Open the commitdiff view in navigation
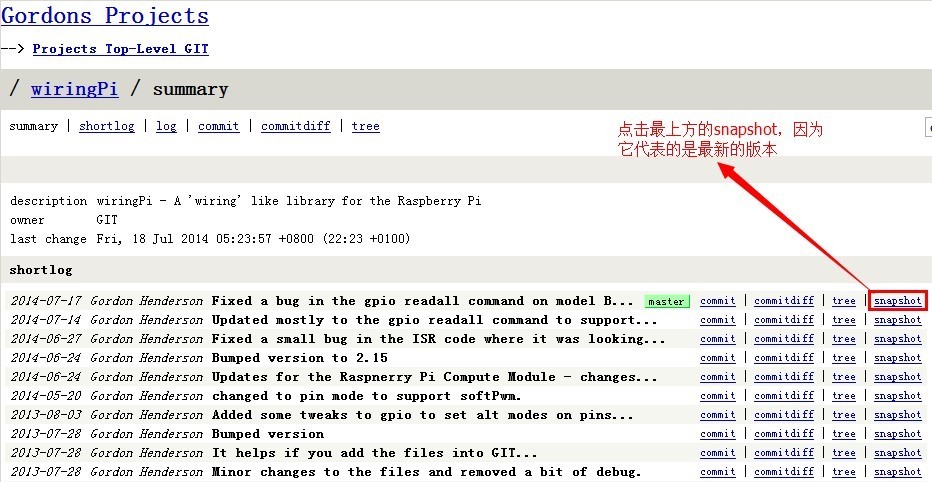This screenshot has width=932, height=482. [x=295, y=126]
